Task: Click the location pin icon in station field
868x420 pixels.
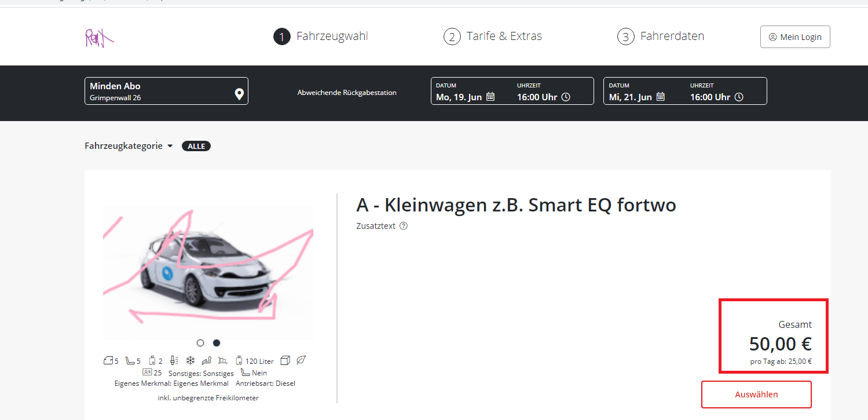Action: pos(239,94)
